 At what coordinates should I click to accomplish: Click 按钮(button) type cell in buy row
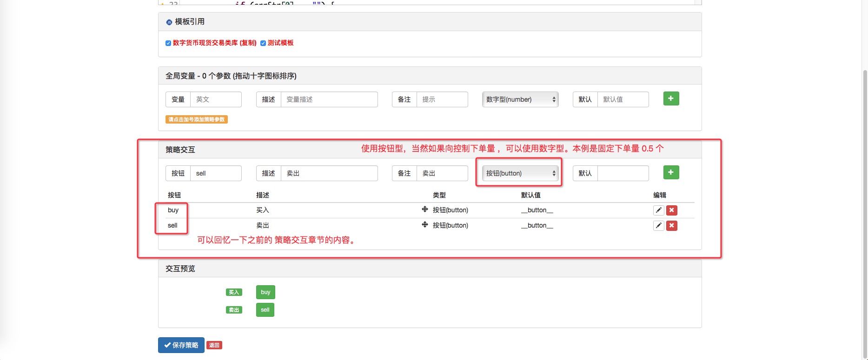click(451, 210)
